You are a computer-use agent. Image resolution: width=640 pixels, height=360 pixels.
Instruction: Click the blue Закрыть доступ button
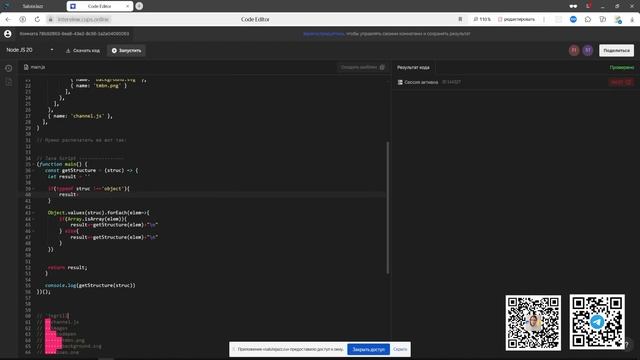pyautogui.click(x=369, y=349)
